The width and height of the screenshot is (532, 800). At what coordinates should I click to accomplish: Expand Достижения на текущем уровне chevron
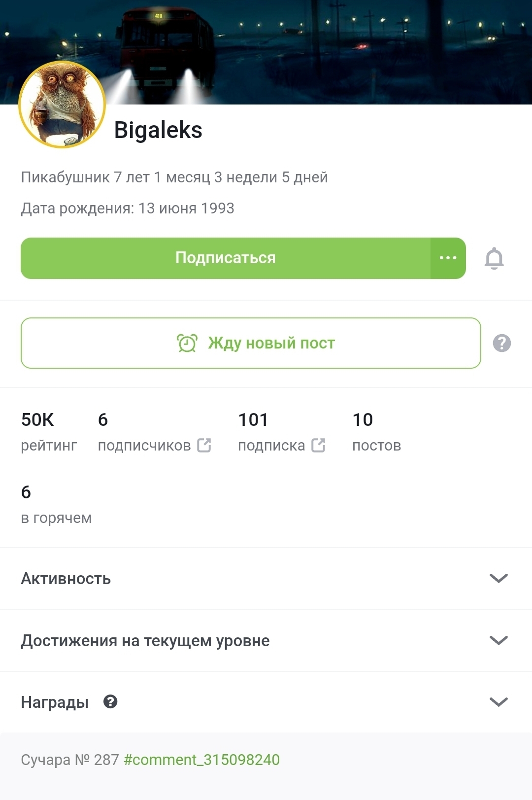499,640
